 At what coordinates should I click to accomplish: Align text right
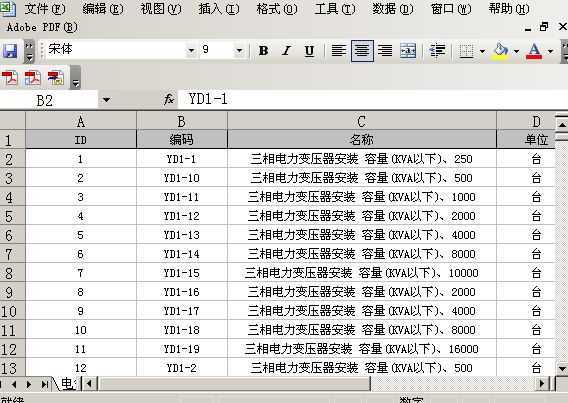point(385,51)
